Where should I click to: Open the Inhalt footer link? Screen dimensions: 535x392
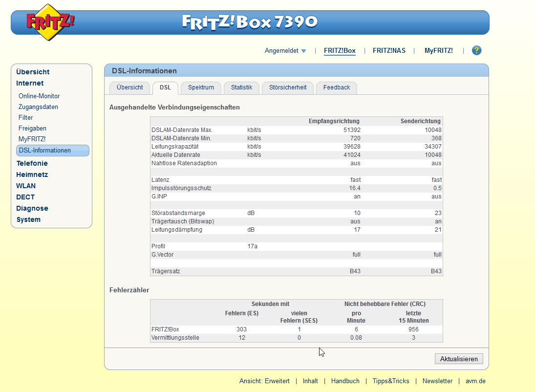(310, 381)
